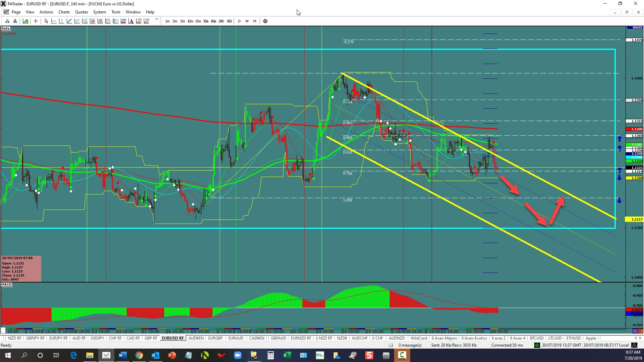
Task: Click the green connection status indicator
Action: (x=537, y=345)
